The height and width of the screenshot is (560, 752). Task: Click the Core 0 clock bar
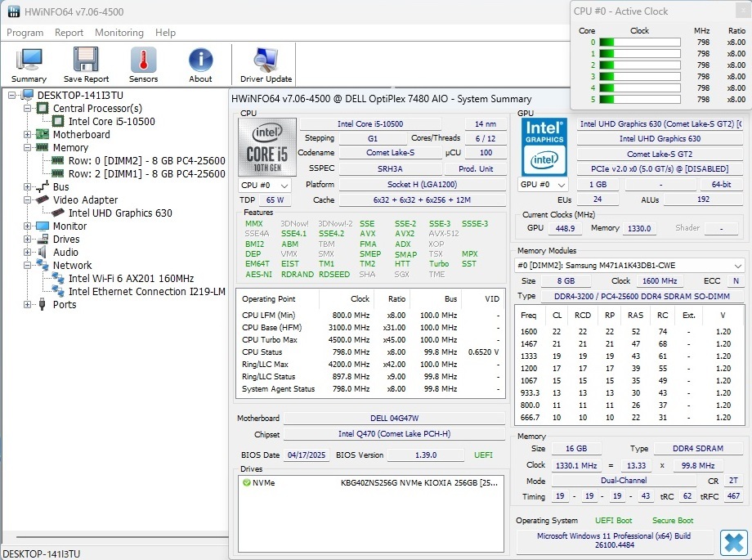pos(640,43)
